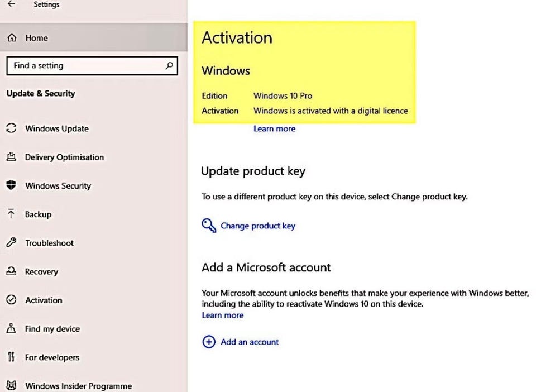Click the Windows Security shield icon
This screenshot has width=536, height=392.
pos(11,185)
